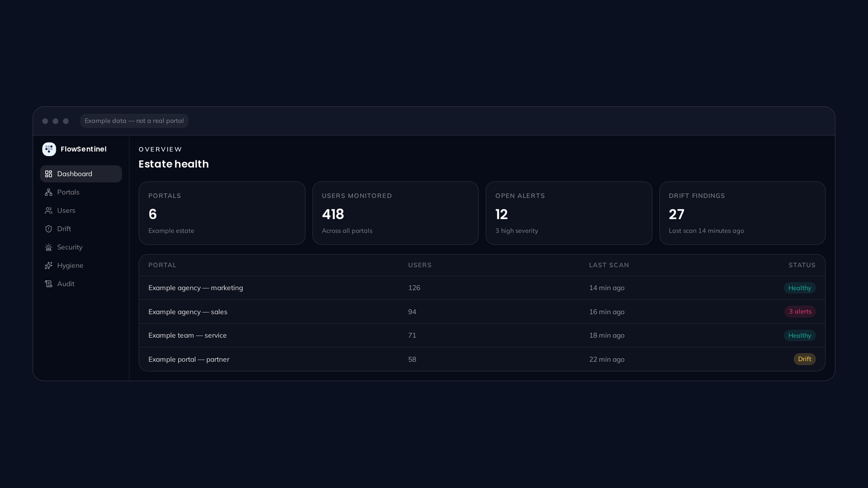The height and width of the screenshot is (488, 868).
Task: Click the FlowSentinel brand name
Action: pyautogui.click(x=84, y=149)
